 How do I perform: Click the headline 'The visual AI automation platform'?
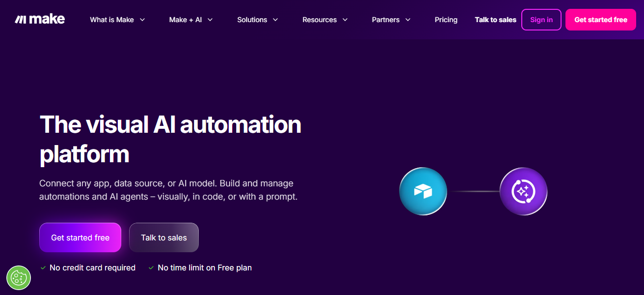170,139
